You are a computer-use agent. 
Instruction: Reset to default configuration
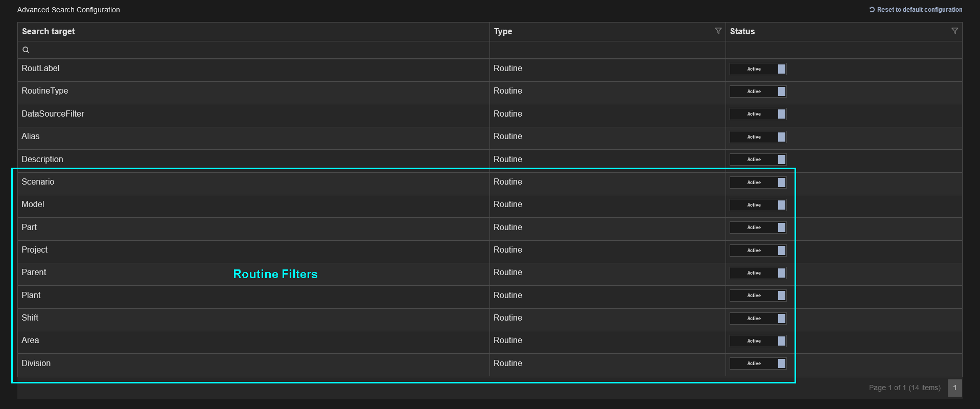tap(919, 10)
